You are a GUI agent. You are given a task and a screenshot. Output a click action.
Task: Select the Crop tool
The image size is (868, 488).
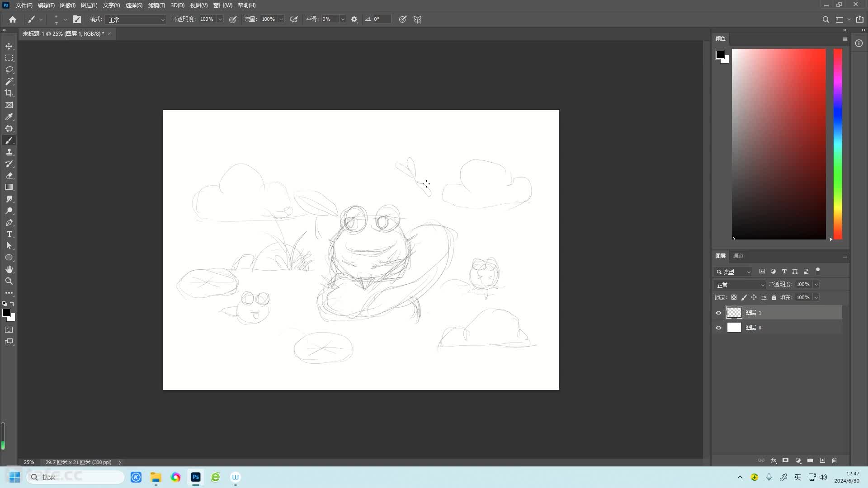[9, 93]
